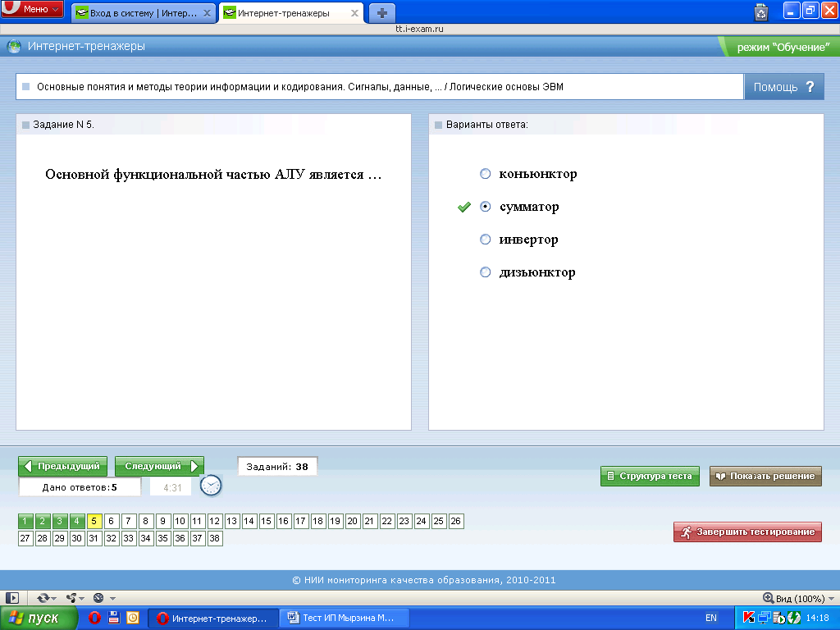
Task: Select current question 5 box
Action: (94, 521)
